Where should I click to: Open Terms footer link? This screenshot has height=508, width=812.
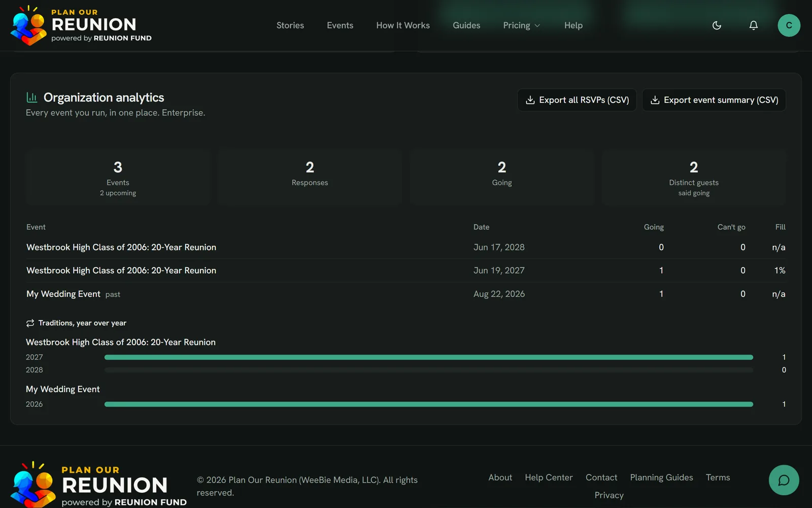pos(718,478)
